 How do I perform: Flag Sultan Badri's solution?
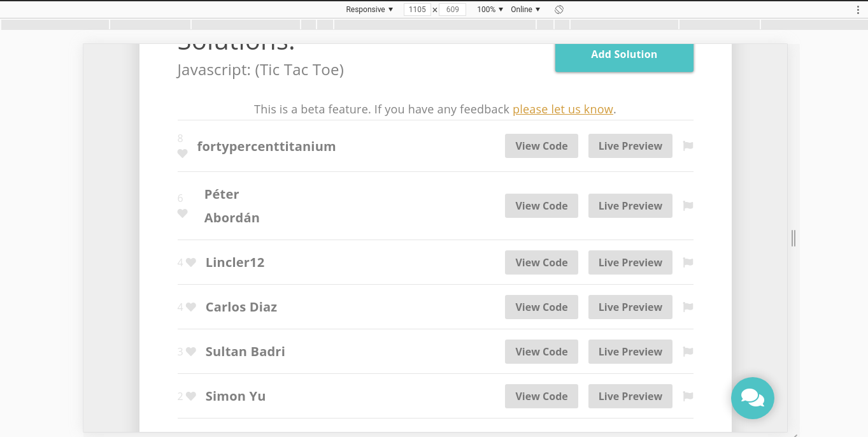point(687,352)
